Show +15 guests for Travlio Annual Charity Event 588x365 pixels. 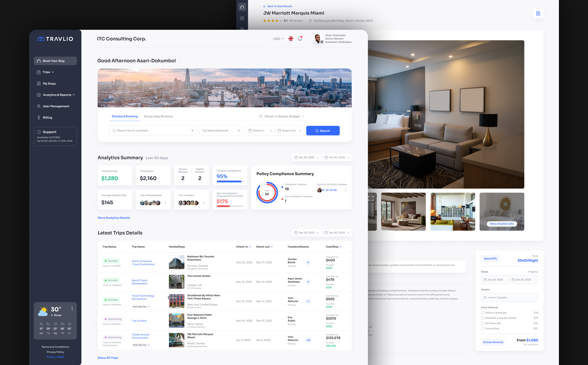pyautogui.click(x=308, y=340)
